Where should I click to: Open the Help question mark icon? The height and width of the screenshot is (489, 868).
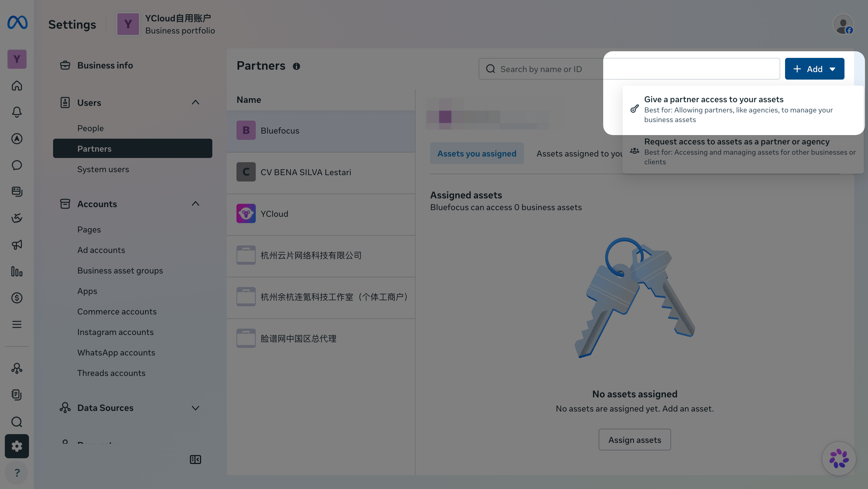point(17,473)
